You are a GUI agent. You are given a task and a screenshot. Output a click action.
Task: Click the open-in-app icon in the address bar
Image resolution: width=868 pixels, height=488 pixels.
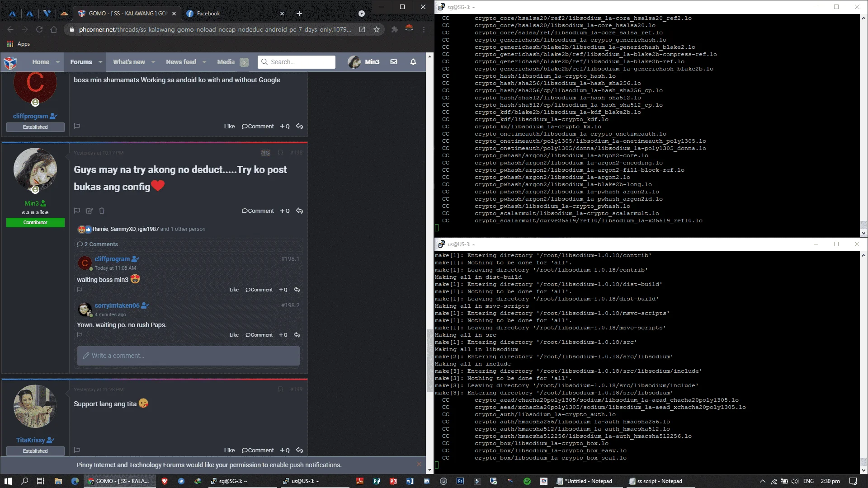(362, 29)
